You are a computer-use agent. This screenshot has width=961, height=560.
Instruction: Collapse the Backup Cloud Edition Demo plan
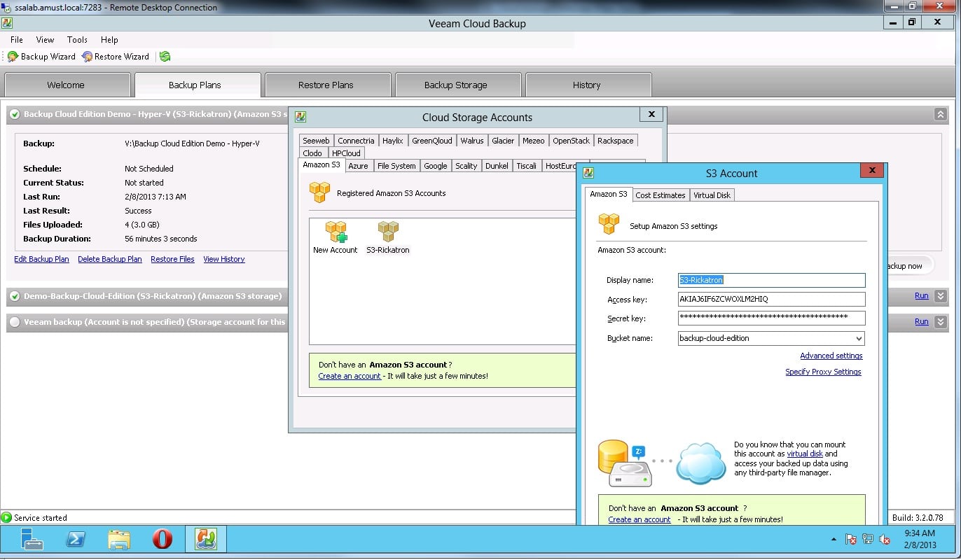[x=941, y=114]
